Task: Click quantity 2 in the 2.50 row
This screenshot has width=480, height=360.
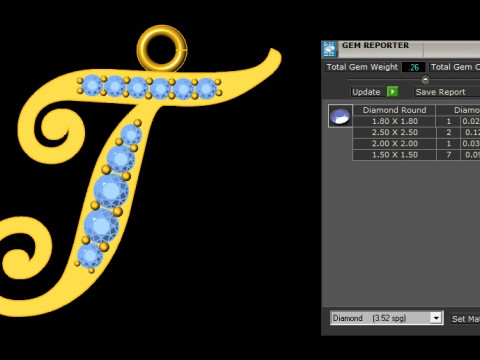Action: [x=448, y=132]
